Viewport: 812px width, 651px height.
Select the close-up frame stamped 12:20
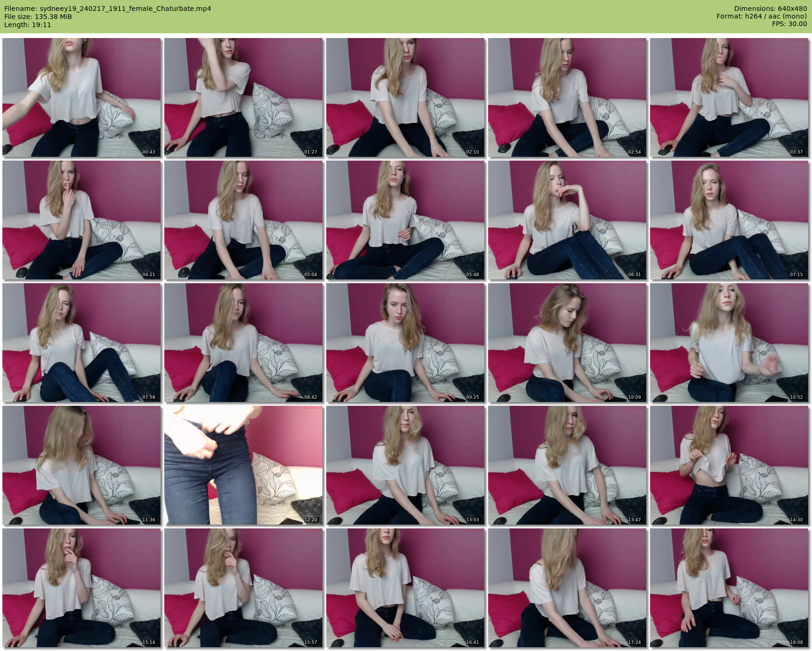[244, 465]
